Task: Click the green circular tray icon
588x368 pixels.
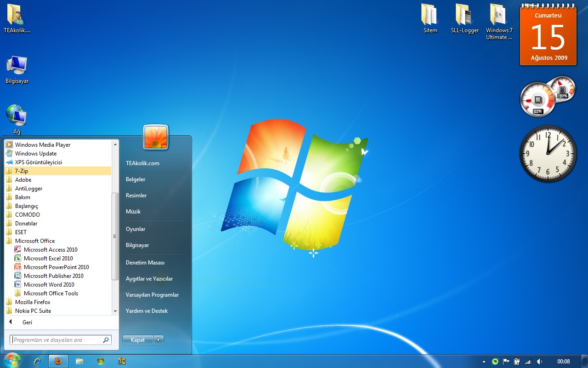Action: click(495, 362)
